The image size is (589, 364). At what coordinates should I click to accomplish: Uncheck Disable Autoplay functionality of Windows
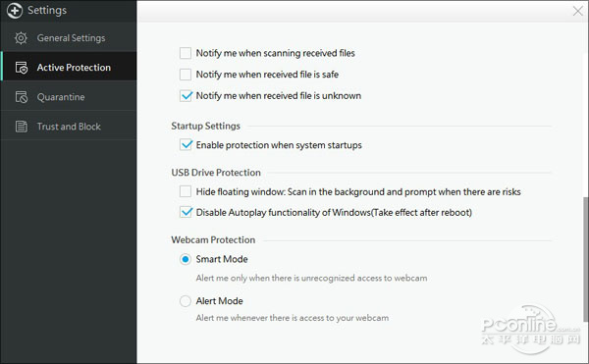click(x=186, y=212)
